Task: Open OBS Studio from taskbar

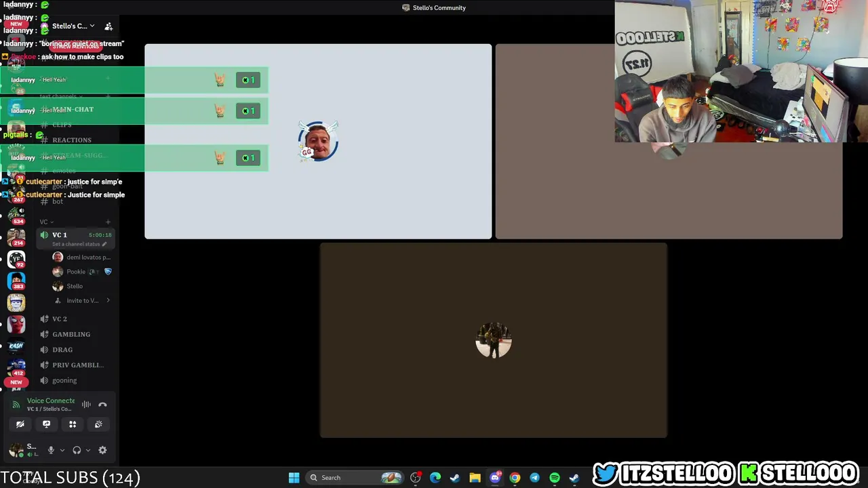Action: point(416,478)
